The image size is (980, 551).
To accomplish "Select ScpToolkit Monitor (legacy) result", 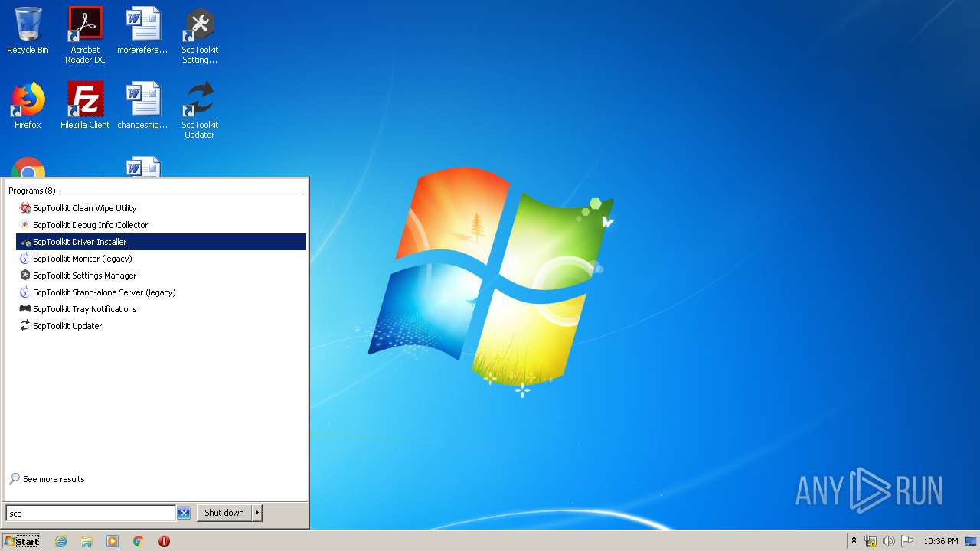I will (x=161, y=259).
